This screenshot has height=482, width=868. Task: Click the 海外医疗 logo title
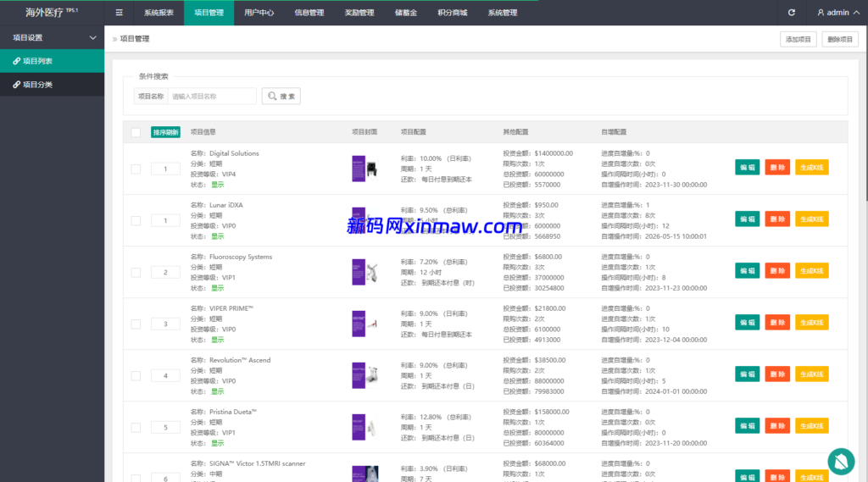[52, 12]
